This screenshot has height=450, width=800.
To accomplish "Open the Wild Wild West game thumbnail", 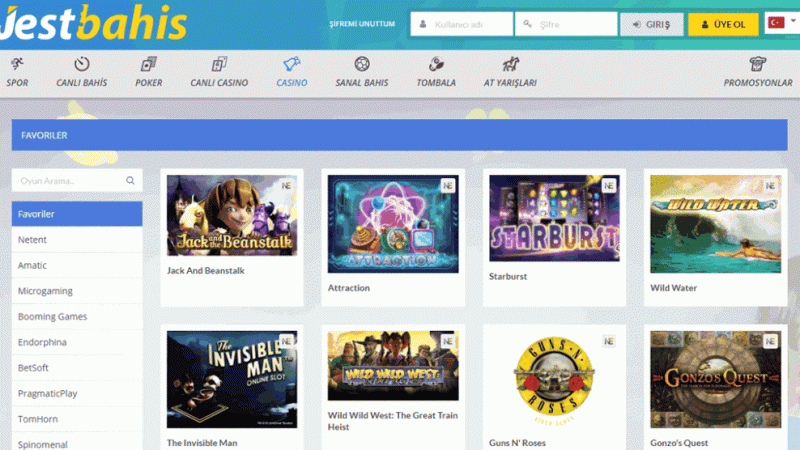I will (x=393, y=365).
